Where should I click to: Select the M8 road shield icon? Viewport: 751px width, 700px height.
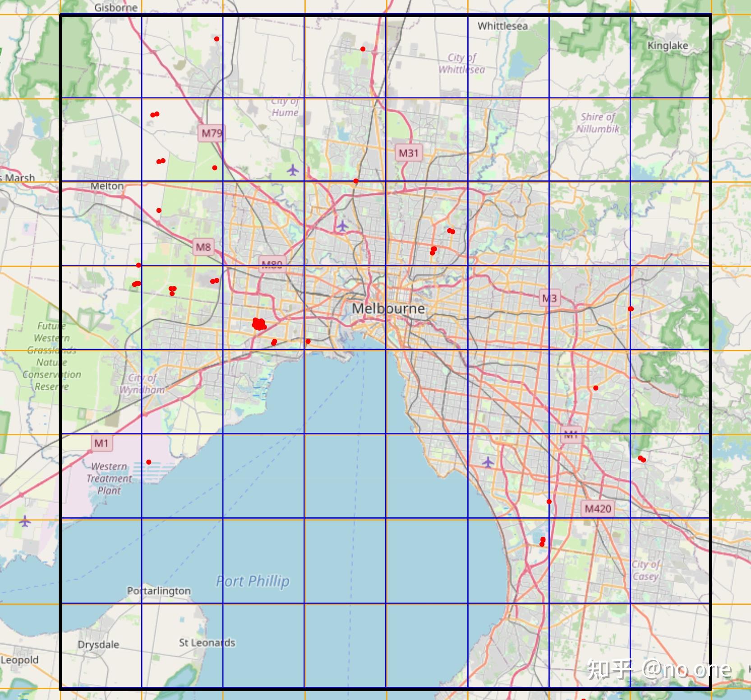(x=204, y=247)
